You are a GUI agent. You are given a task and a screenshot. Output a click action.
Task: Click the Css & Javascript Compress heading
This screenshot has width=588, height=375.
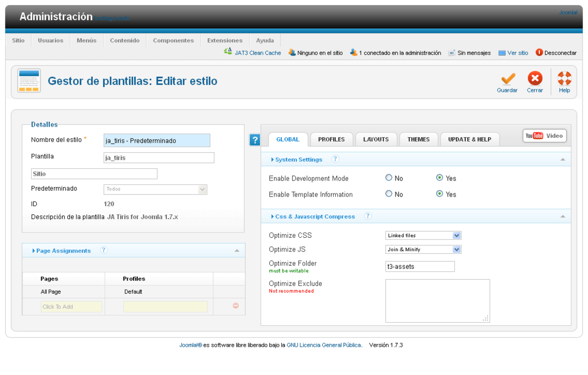click(x=315, y=216)
